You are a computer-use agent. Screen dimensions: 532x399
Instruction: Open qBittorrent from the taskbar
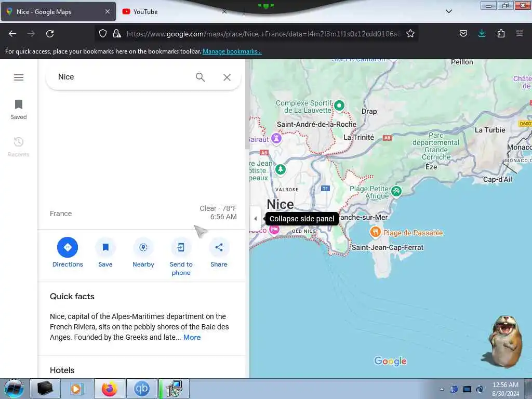click(x=142, y=389)
